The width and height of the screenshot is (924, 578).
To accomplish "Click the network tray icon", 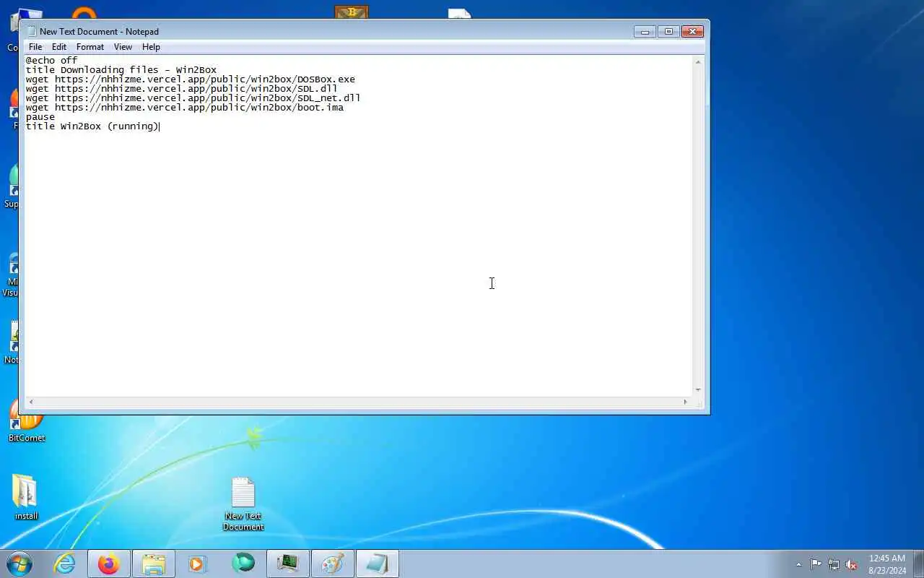I will coord(834,564).
